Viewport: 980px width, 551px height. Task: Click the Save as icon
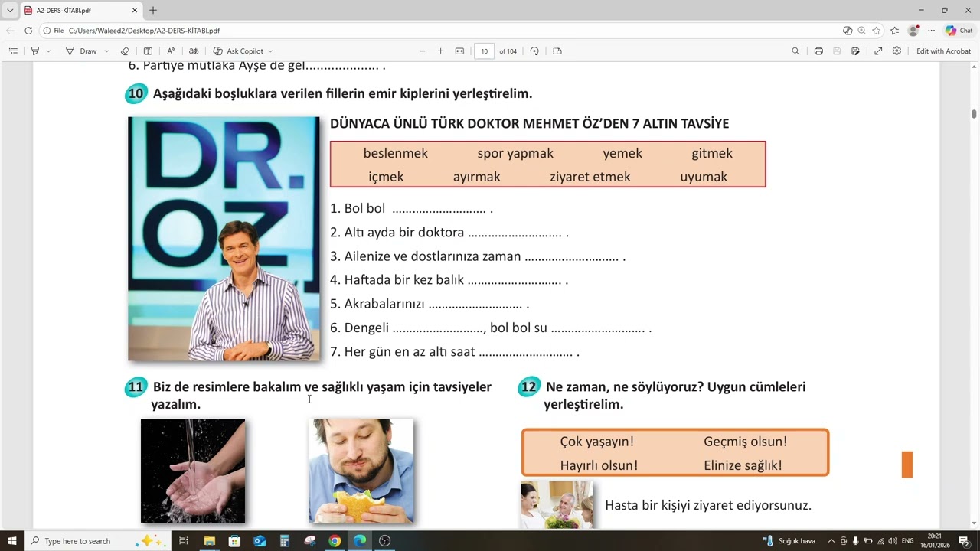click(855, 51)
